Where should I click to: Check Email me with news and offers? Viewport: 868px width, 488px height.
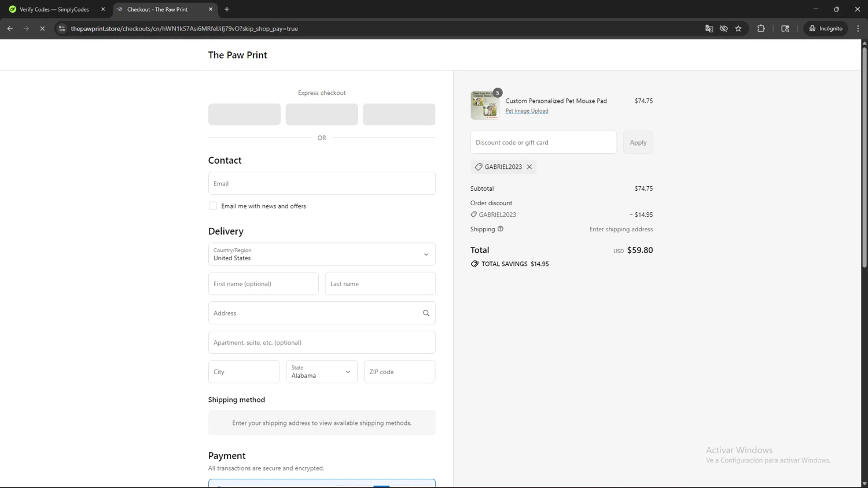pyautogui.click(x=213, y=206)
